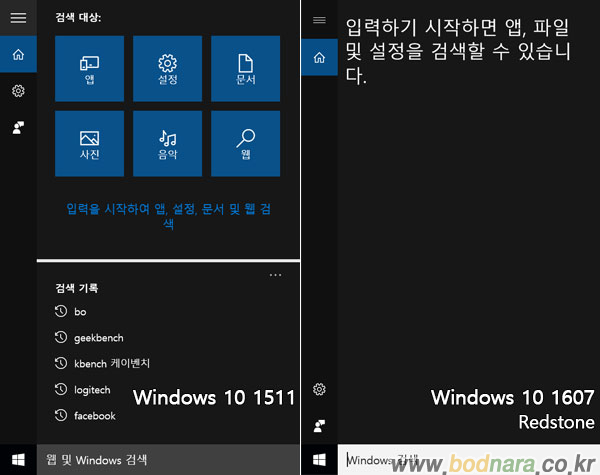Open the gear settings icon in the 1607 sidebar
The height and width of the screenshot is (475, 600).
click(x=319, y=389)
